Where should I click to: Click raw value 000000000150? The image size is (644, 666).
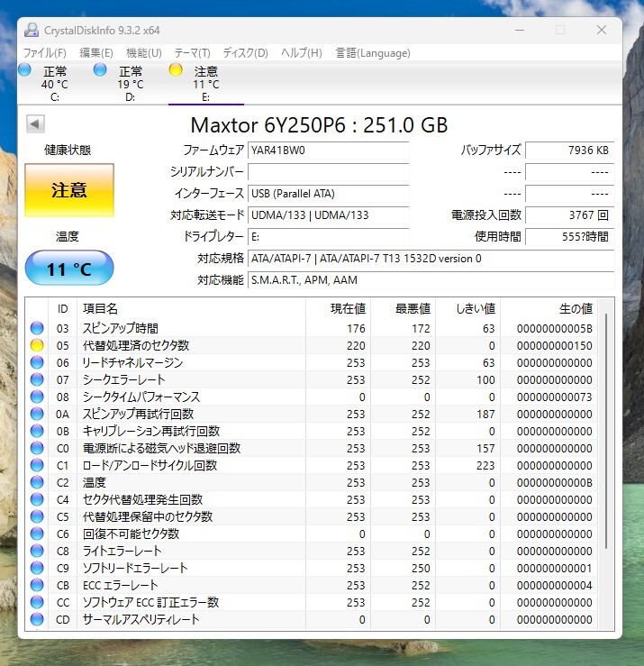[x=555, y=346]
